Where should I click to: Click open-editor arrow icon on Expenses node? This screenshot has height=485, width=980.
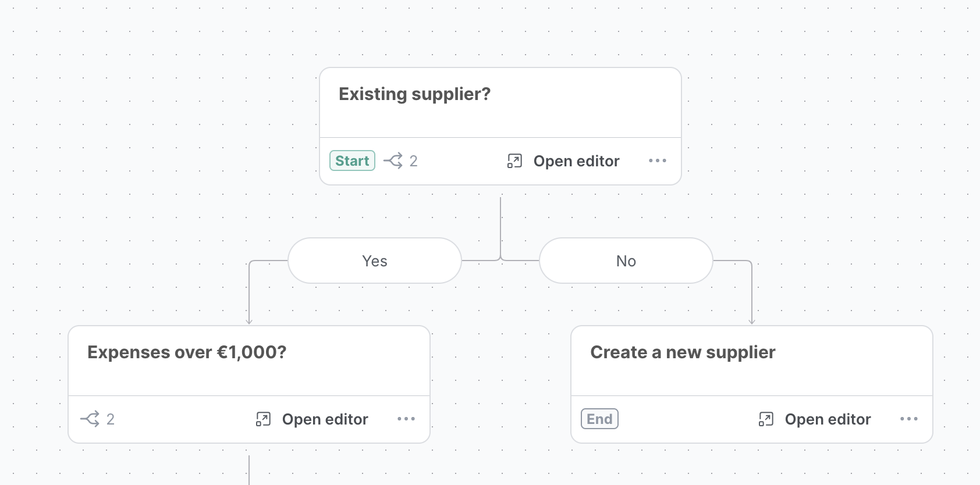pos(263,419)
